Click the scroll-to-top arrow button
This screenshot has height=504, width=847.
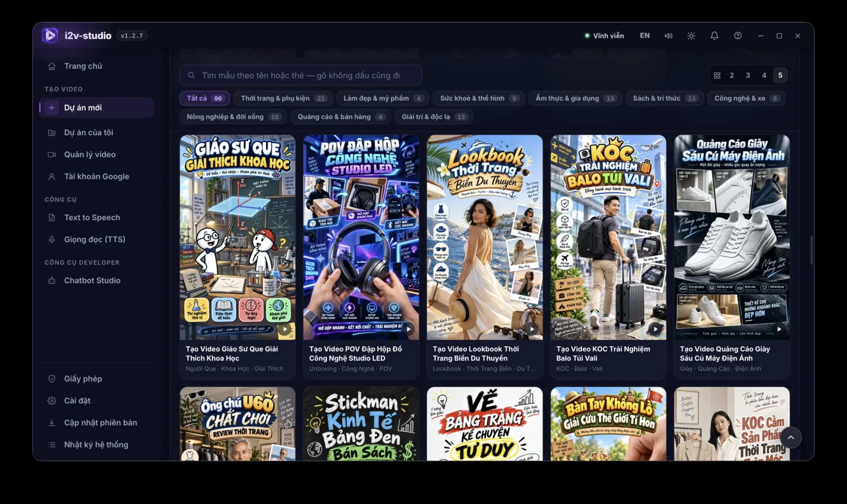coord(791,437)
